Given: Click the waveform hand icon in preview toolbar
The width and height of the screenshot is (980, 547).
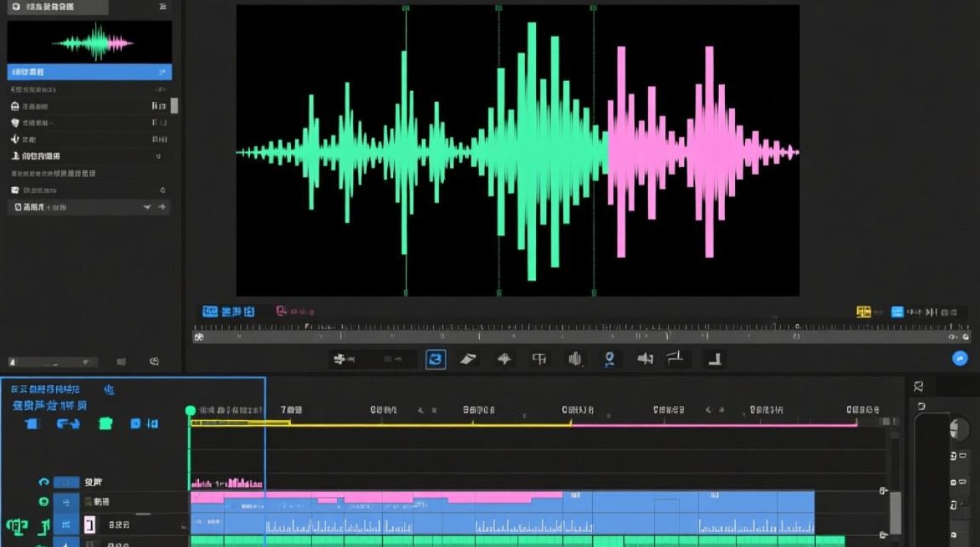Looking at the screenshot, I should coord(575,359).
